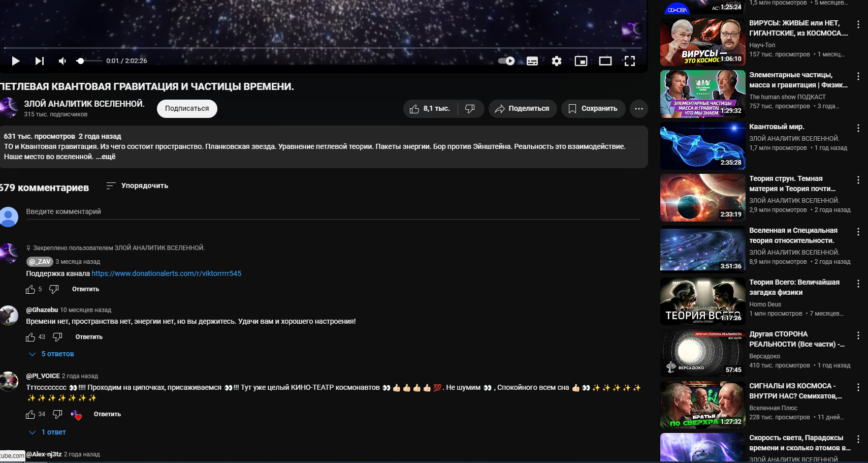The height and width of the screenshot is (463, 868).
Task: Open Теория струн video title
Action: pyautogui.click(x=792, y=183)
